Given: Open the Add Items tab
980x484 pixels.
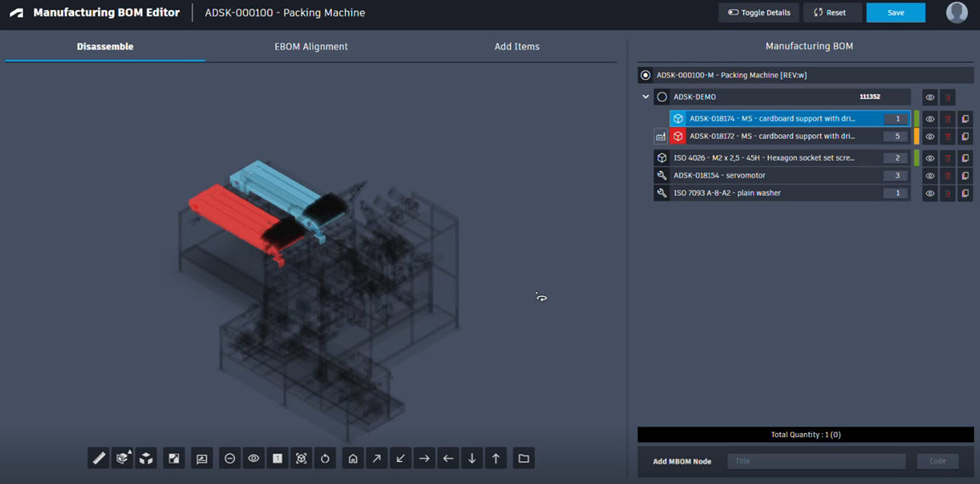Looking at the screenshot, I should (x=517, y=47).
